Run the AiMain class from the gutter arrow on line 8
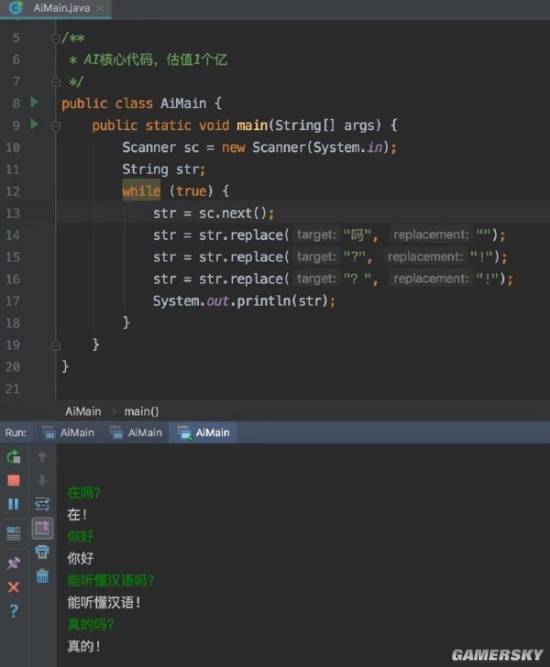Screen dimensions: 550x667 coord(34,102)
